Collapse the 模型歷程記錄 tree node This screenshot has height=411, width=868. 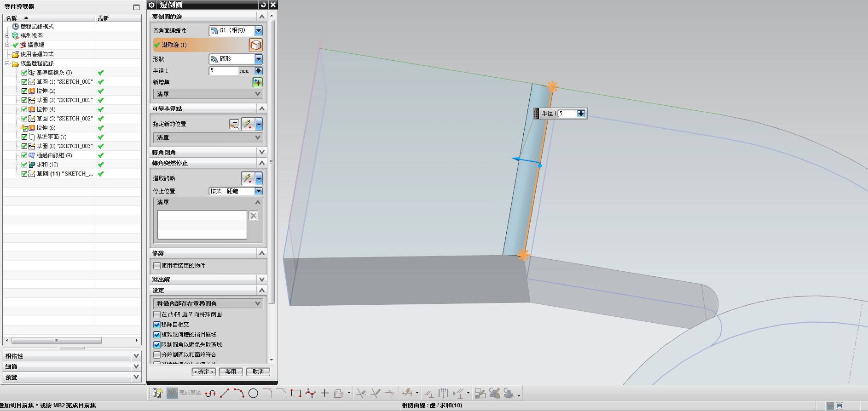[7, 63]
